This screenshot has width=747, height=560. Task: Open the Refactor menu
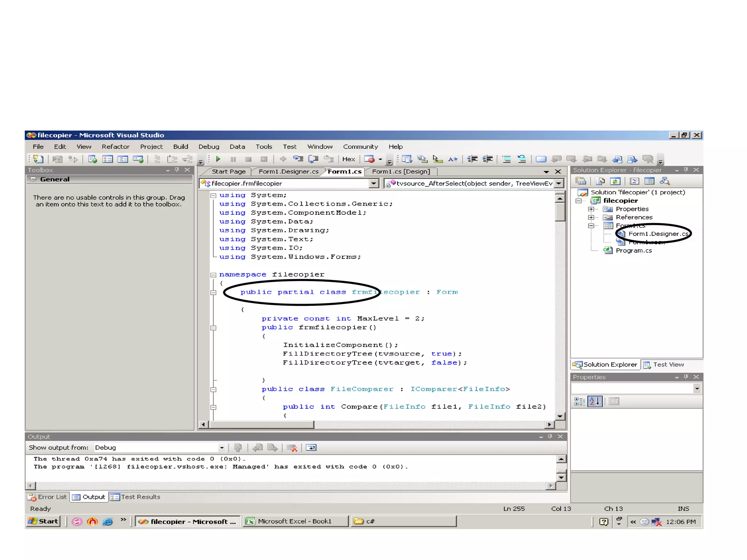click(115, 147)
